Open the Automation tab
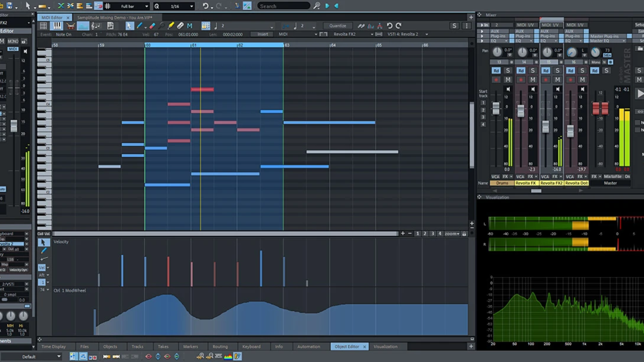Viewport: 644px width, 362px height. [308, 346]
